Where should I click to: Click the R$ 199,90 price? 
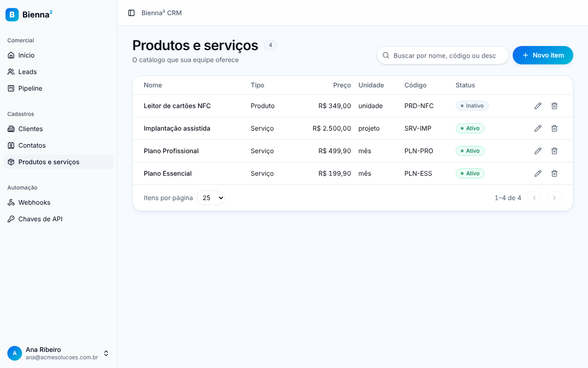pos(335,173)
